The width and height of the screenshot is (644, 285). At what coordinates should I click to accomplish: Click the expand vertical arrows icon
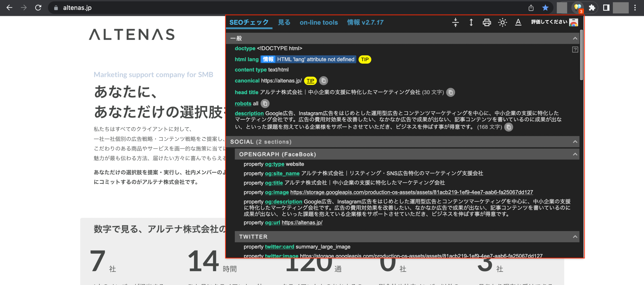pyautogui.click(x=471, y=22)
